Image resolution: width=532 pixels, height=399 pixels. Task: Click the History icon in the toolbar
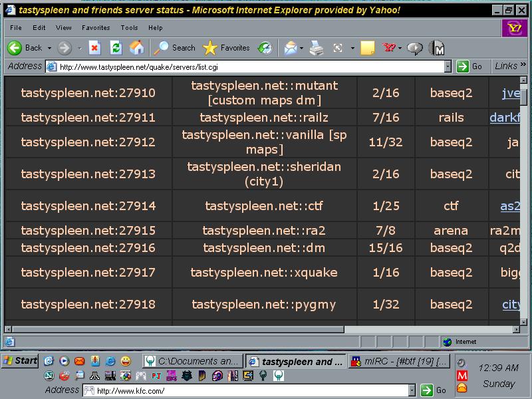point(265,48)
